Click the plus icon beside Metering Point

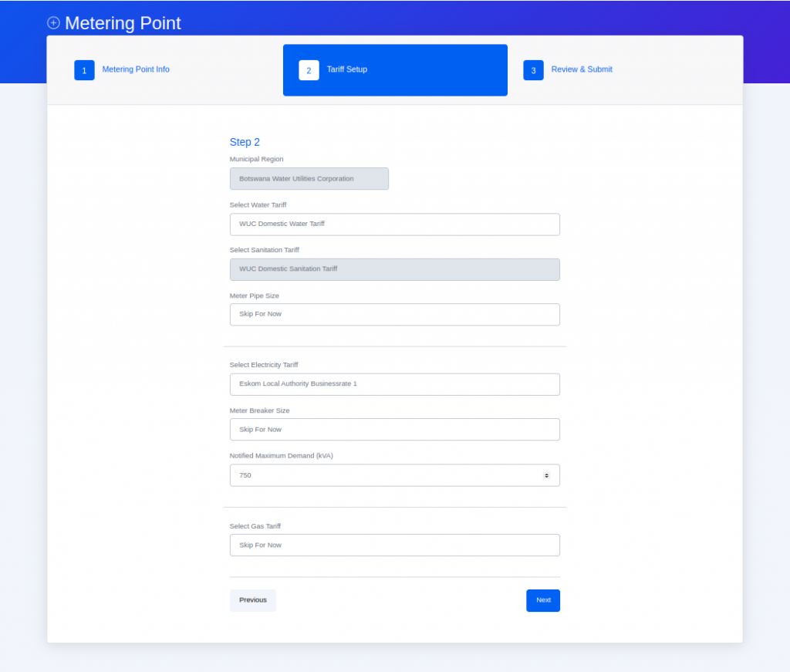point(53,23)
